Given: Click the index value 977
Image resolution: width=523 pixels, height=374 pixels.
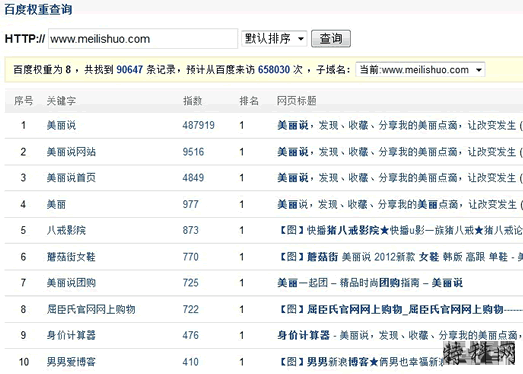Looking at the screenshot, I should [x=190, y=204].
